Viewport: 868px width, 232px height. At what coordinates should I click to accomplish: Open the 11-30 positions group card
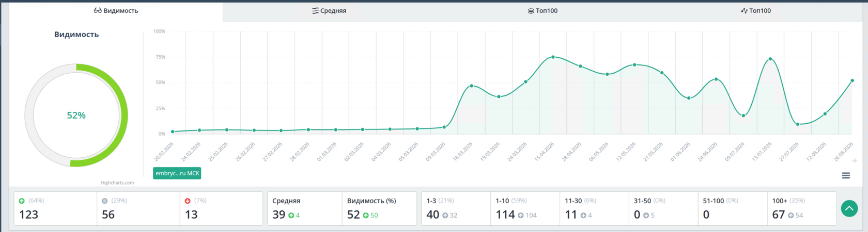594,208
